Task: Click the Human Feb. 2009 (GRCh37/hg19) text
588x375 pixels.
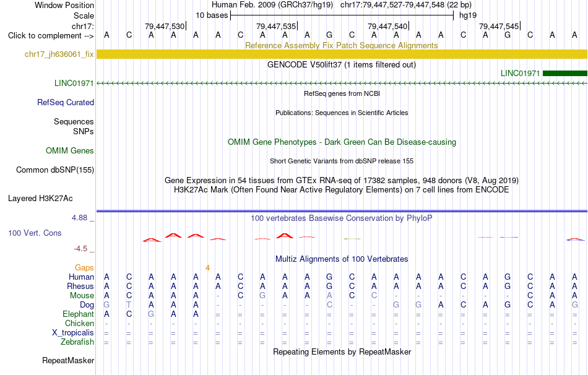Action: pyautogui.click(x=272, y=5)
